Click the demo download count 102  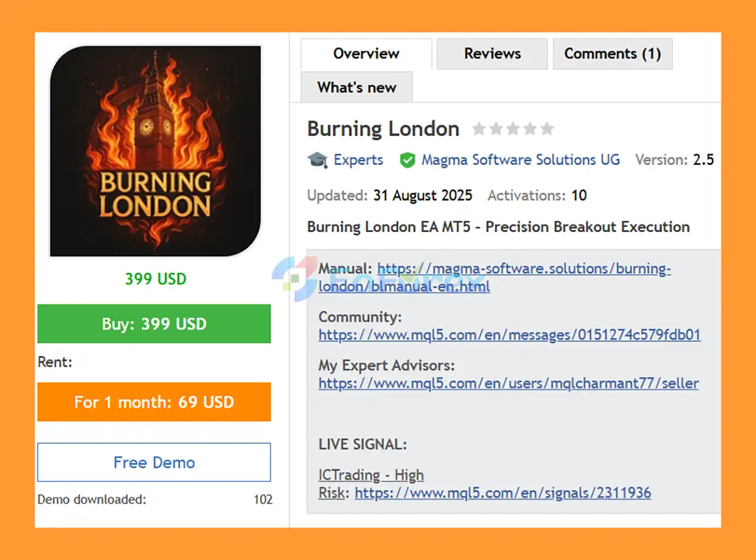coord(263,500)
